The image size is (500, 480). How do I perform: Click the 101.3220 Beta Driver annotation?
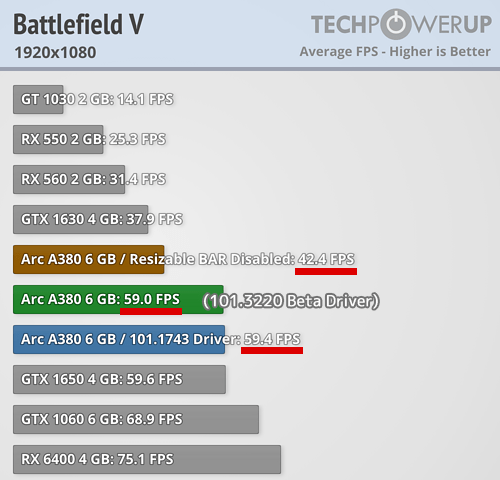(x=291, y=301)
